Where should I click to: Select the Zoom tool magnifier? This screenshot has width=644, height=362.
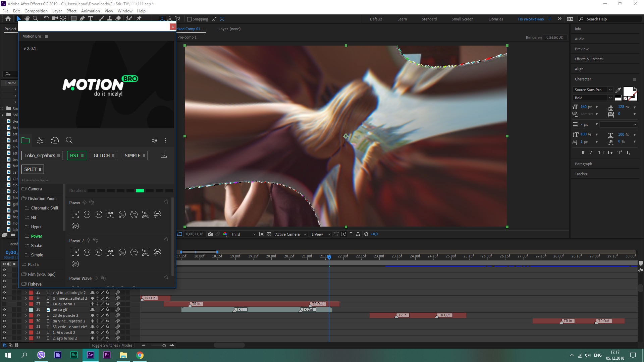pyautogui.click(x=36, y=19)
